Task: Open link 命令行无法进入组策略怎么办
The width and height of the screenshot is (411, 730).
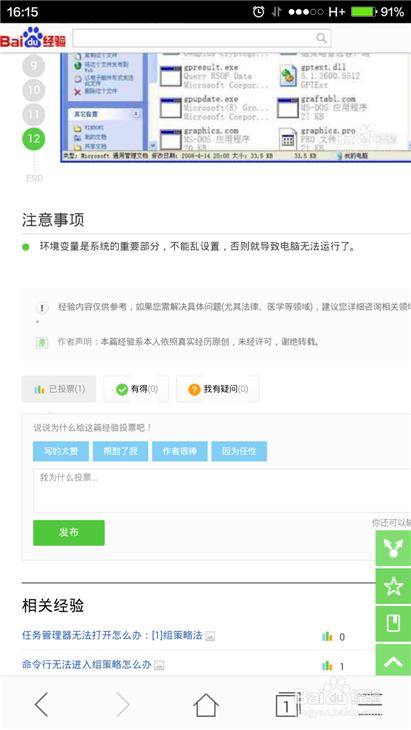Action: 87,665
